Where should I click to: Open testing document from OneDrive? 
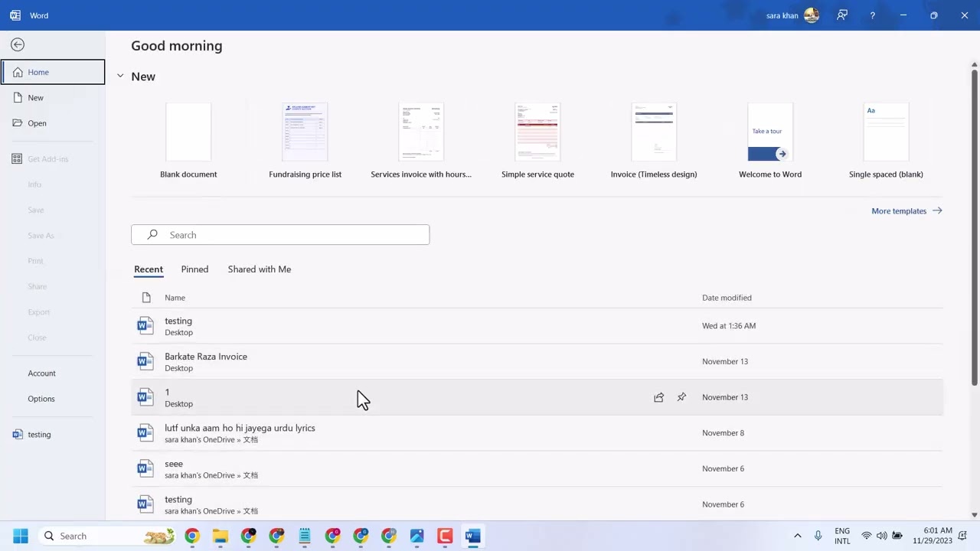click(x=537, y=504)
